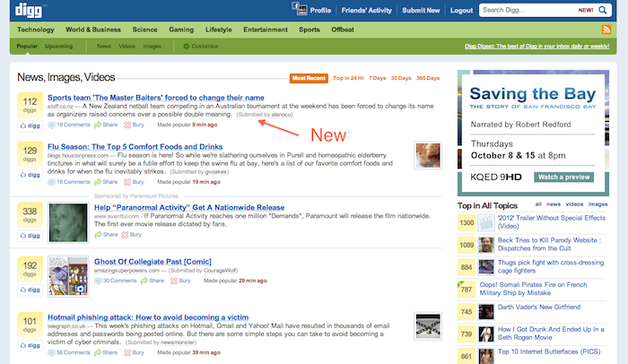This screenshot has height=364, width=628.
Task: Share the Master Baiters story
Action: point(106,125)
